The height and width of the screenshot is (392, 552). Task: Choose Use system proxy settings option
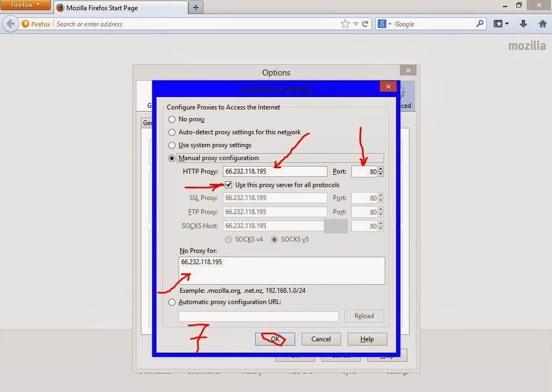[172, 145]
